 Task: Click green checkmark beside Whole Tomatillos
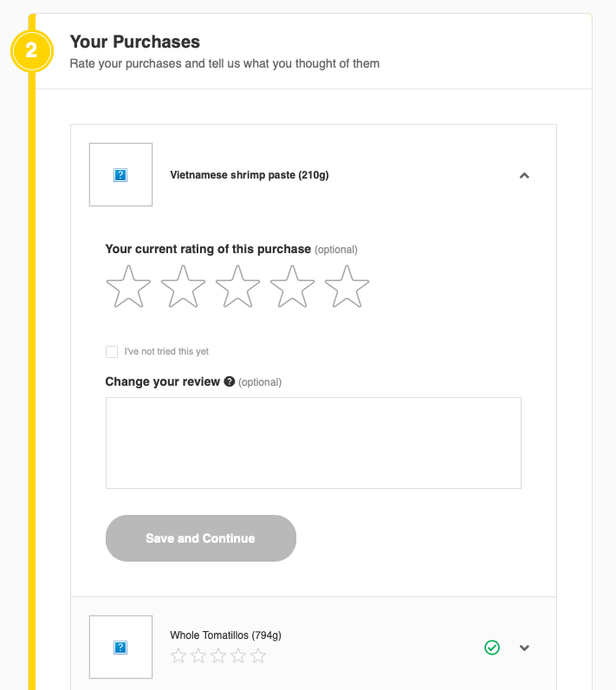coord(492,648)
